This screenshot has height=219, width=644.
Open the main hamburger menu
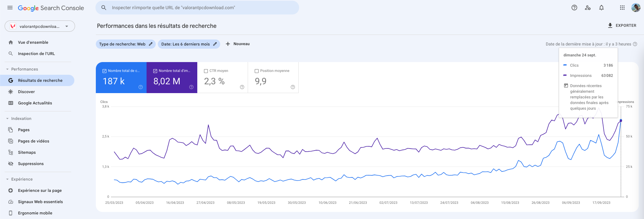10,8
